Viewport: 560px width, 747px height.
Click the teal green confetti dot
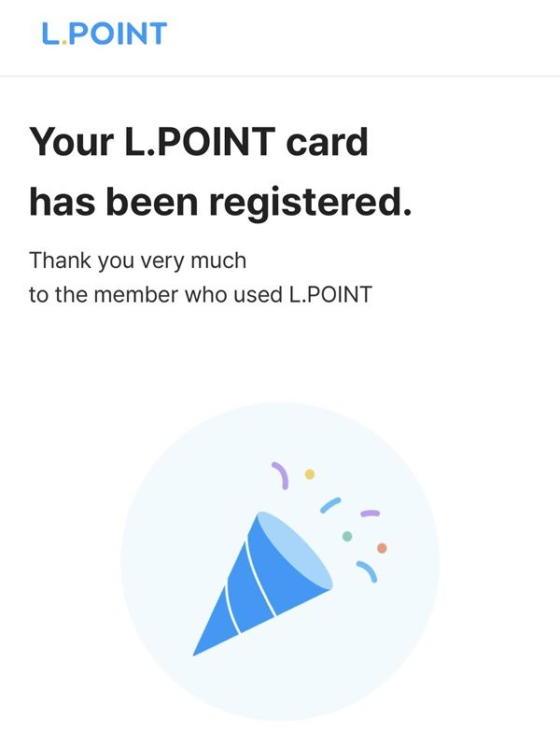pyautogui.click(x=347, y=536)
